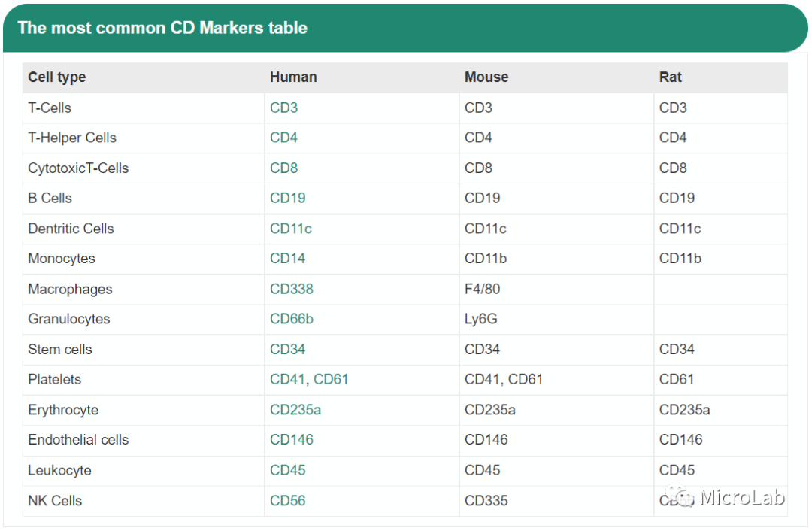Open the human CD34 Stem cells link
Screen dimensions: 812x531
pos(288,350)
